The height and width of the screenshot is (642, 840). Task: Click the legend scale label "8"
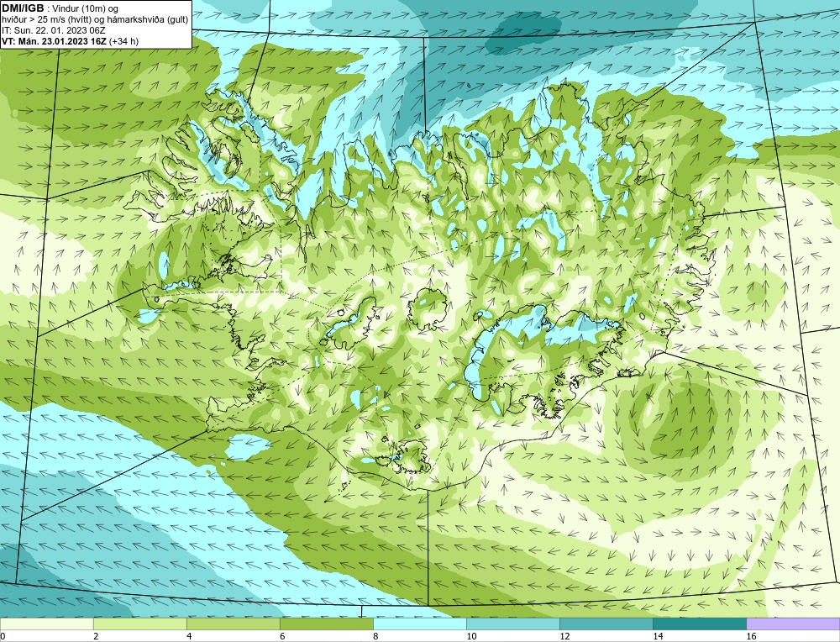click(375, 636)
